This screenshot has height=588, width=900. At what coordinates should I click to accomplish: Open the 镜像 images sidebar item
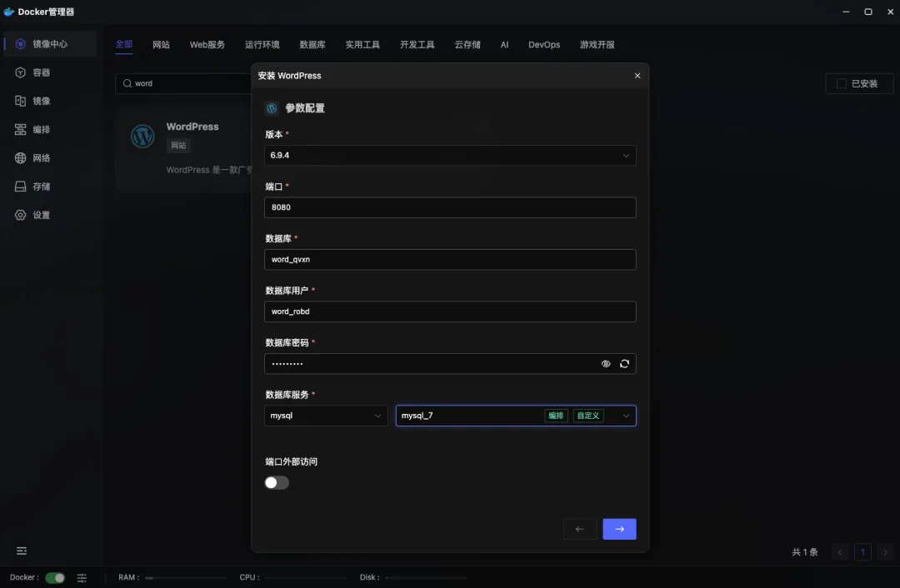click(x=50, y=101)
